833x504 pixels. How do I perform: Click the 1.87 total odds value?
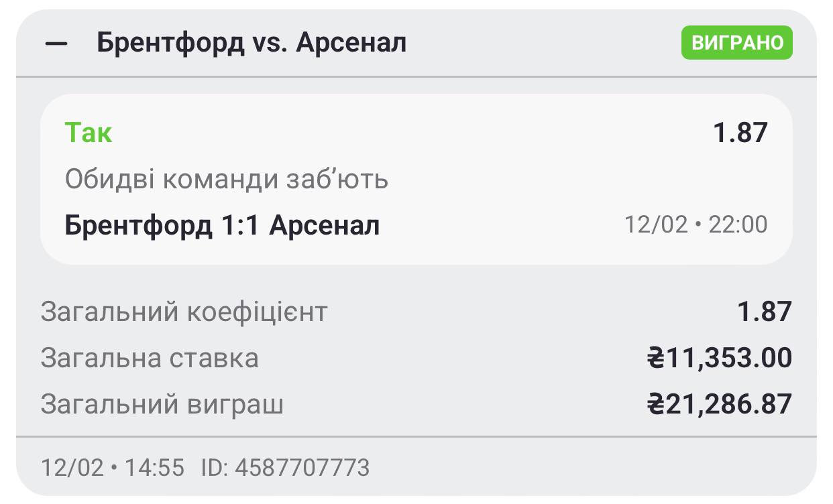(x=764, y=312)
